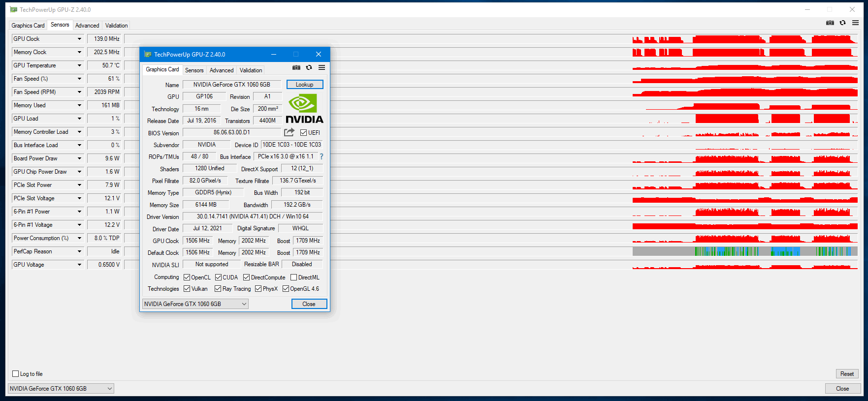Toggle the OpenGL 4.6 checkbox
The height and width of the screenshot is (401, 868).
tap(286, 289)
